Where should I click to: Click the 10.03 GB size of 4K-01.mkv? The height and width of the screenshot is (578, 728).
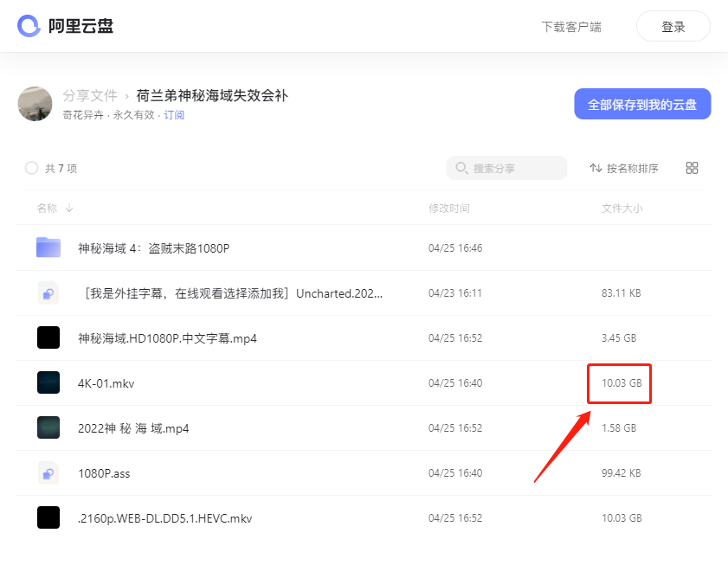[x=622, y=383]
